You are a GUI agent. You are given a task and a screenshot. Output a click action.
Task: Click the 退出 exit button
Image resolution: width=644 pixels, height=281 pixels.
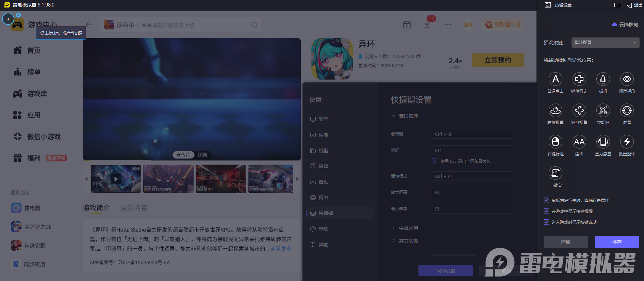pyautogui.click(x=634, y=5)
